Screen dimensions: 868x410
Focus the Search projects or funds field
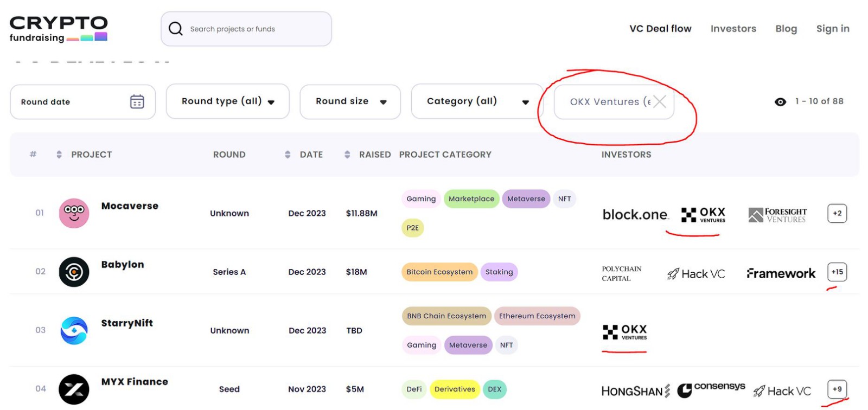255,29
